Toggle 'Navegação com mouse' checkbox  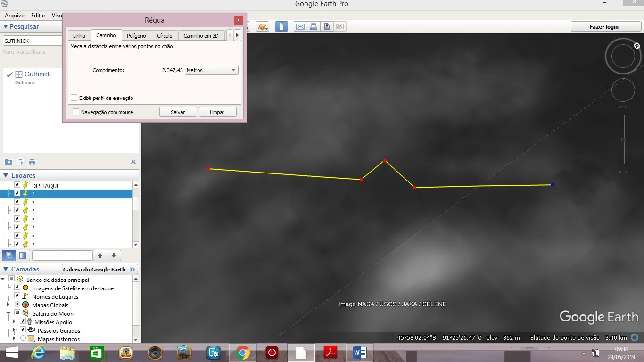coord(76,112)
